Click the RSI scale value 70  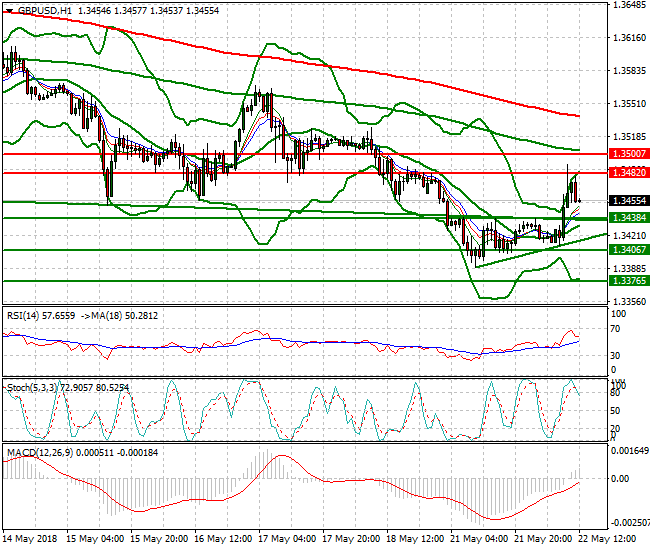pyautogui.click(x=616, y=329)
